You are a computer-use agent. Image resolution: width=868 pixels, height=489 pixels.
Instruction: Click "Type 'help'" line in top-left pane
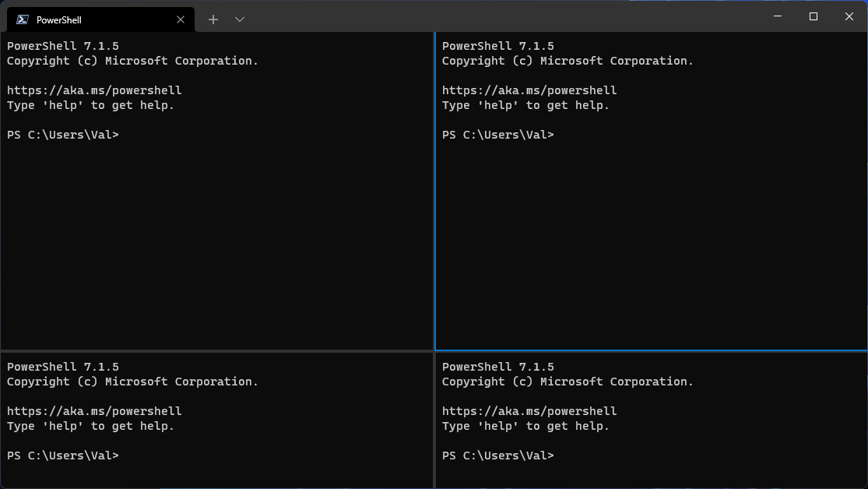[91, 105]
